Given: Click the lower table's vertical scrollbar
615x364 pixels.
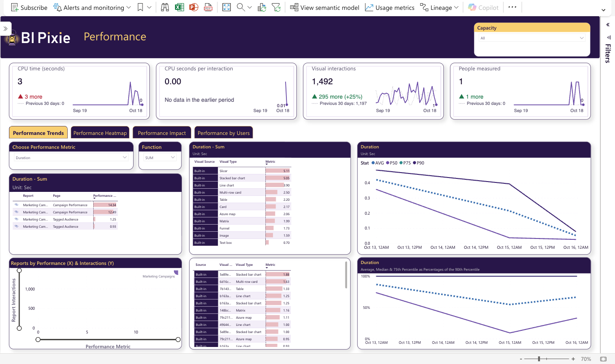Looking at the screenshot, I should (x=346, y=275).
